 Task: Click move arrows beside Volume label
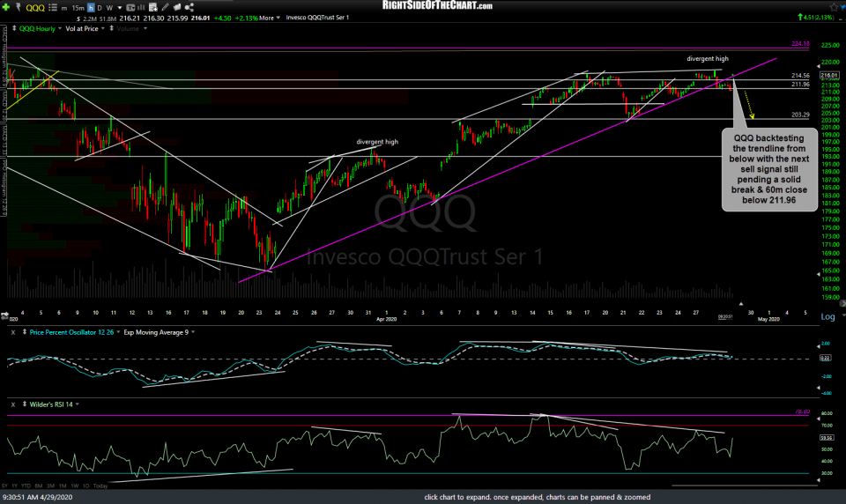point(112,28)
